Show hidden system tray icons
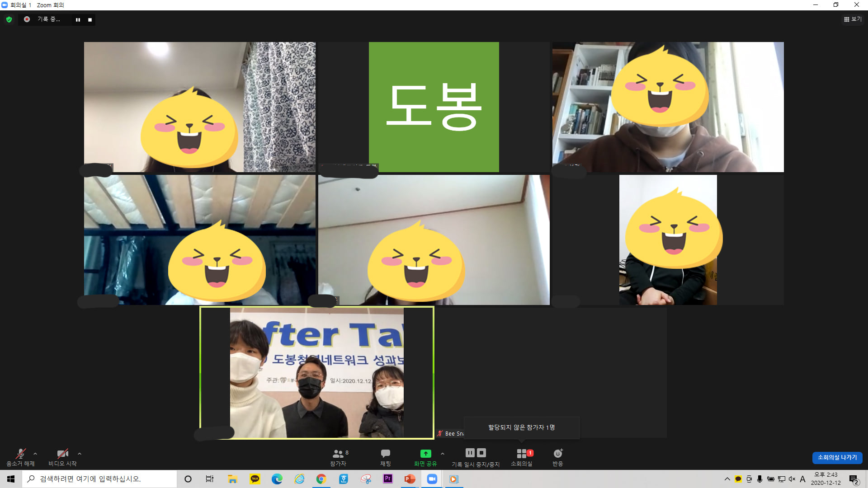 [727, 479]
